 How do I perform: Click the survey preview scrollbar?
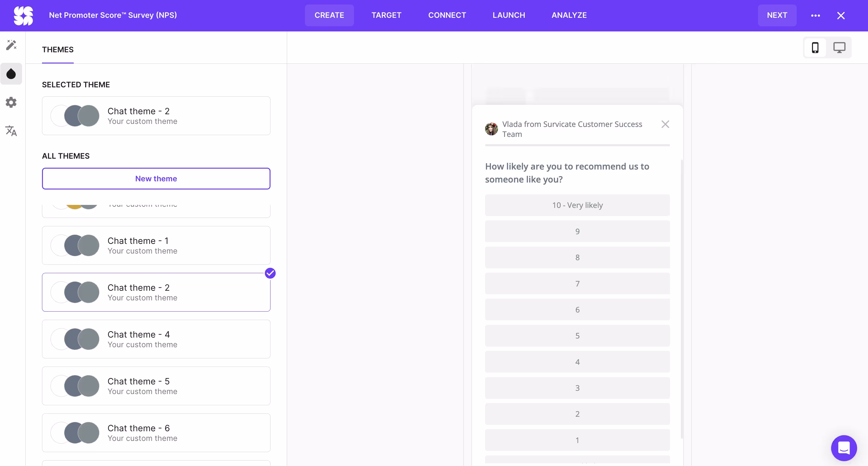click(682, 299)
